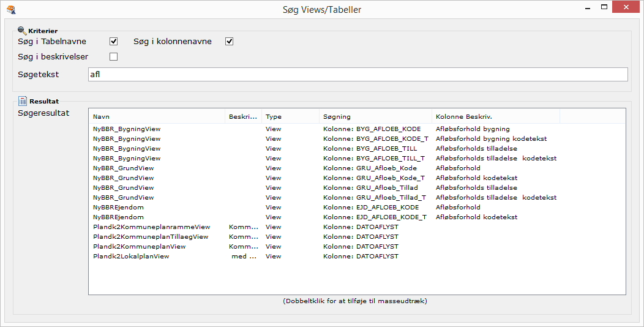Select the Plandk2KommuneplanrammeView result row
The width and height of the screenshot is (644, 327).
tap(151, 227)
